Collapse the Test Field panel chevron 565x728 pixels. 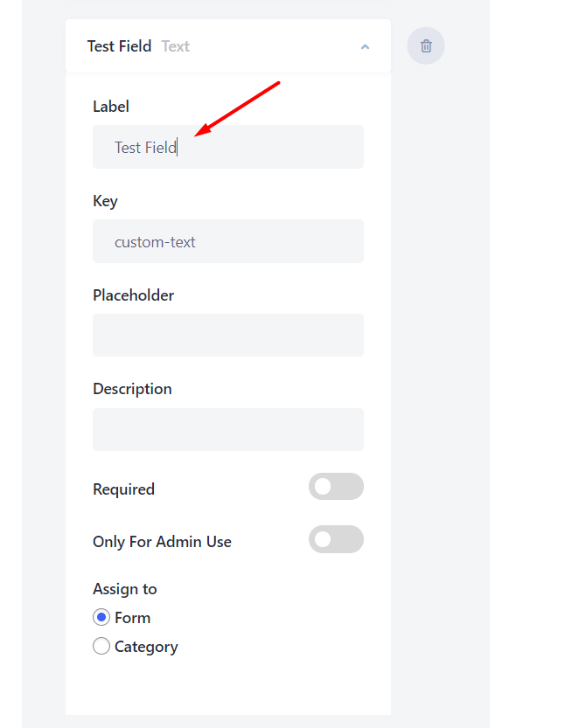click(365, 46)
